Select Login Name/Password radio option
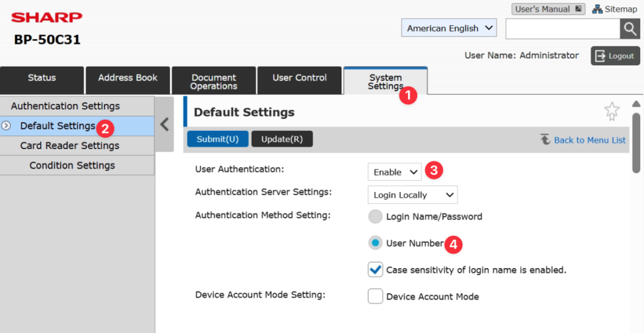The image size is (644, 333). 375,217
